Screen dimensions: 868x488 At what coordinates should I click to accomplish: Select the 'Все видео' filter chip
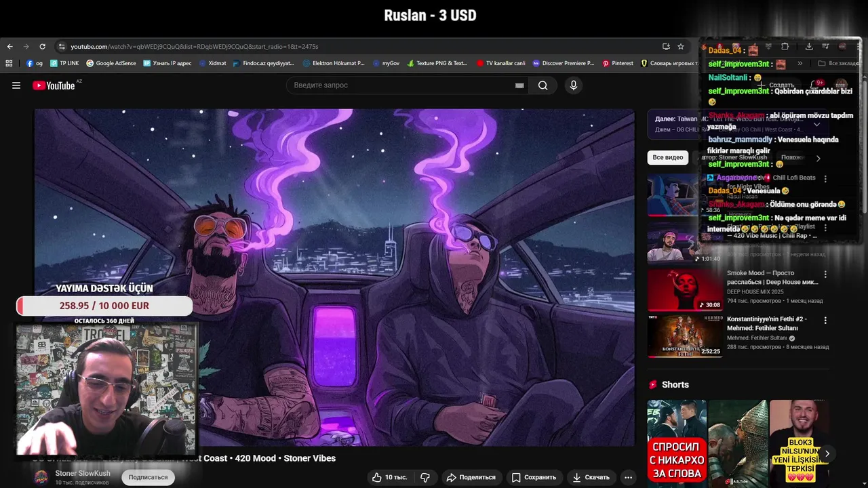coord(668,157)
